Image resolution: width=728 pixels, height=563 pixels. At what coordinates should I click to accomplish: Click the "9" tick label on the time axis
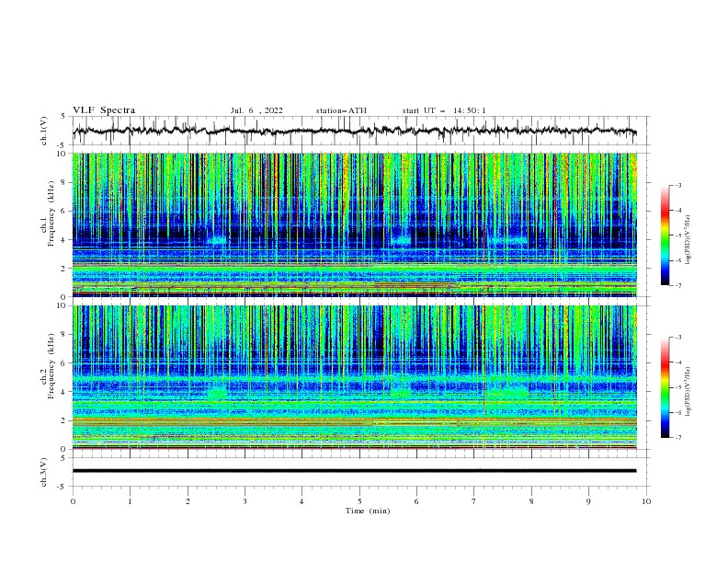(588, 501)
